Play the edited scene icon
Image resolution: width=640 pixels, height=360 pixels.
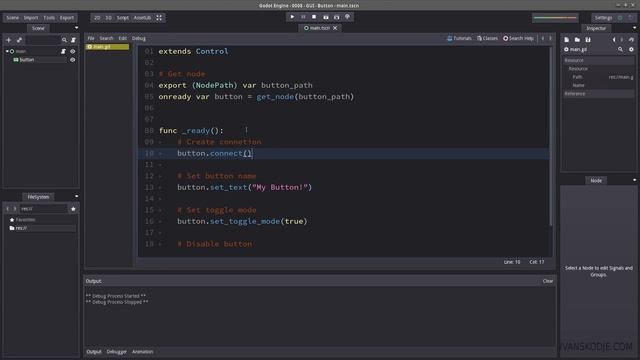(326, 17)
